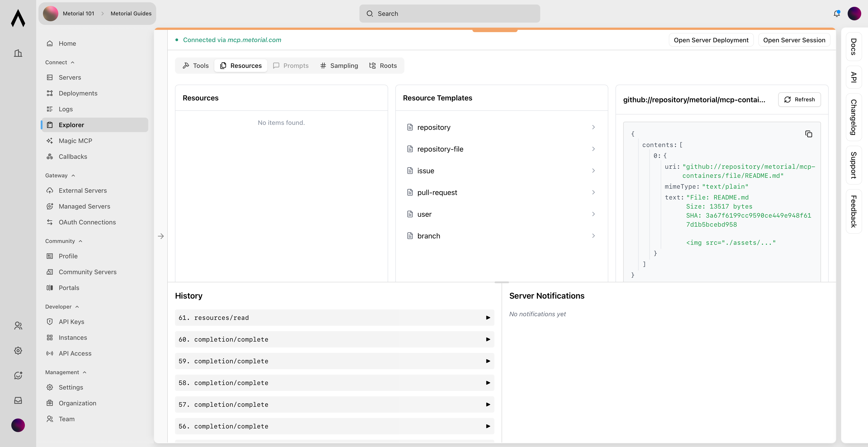Screen dimensions: 868x447
Task: Click the people icon in left rail
Action: click(x=18, y=326)
